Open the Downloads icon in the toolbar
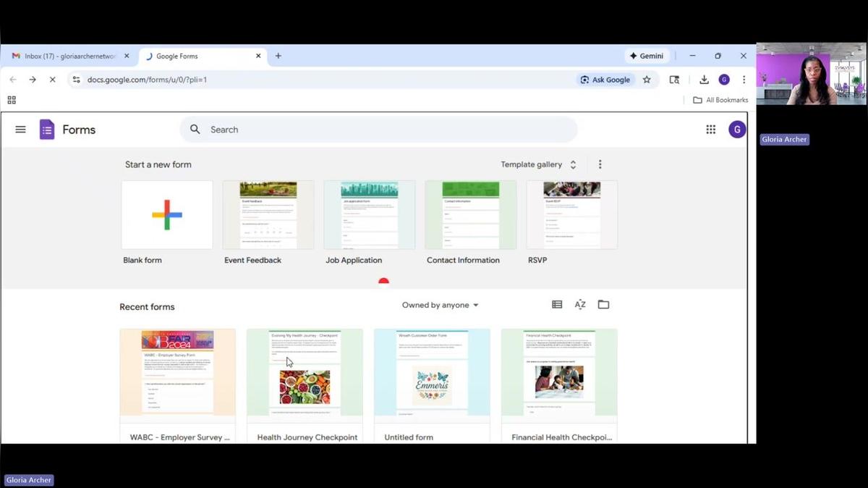The height and width of the screenshot is (488, 868). (x=703, y=80)
